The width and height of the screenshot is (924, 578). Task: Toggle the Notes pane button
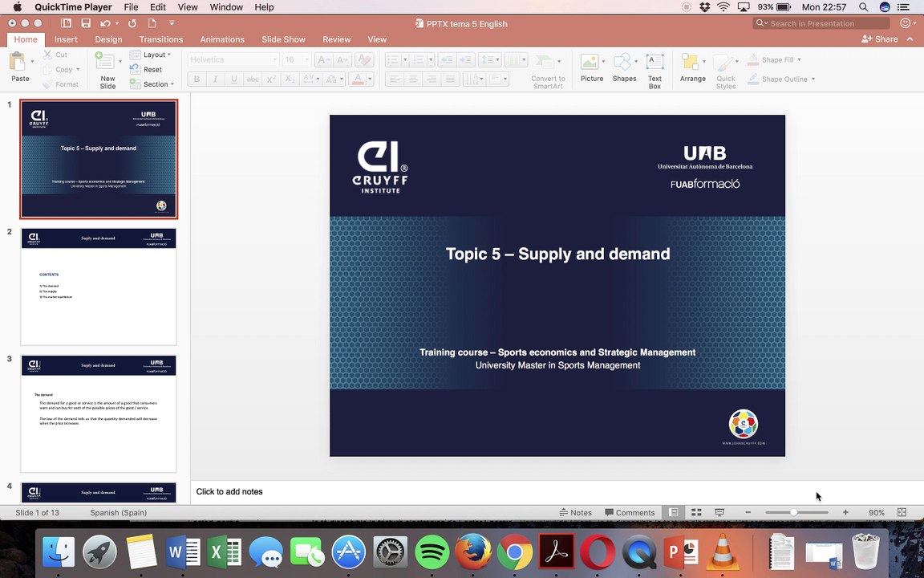point(575,512)
